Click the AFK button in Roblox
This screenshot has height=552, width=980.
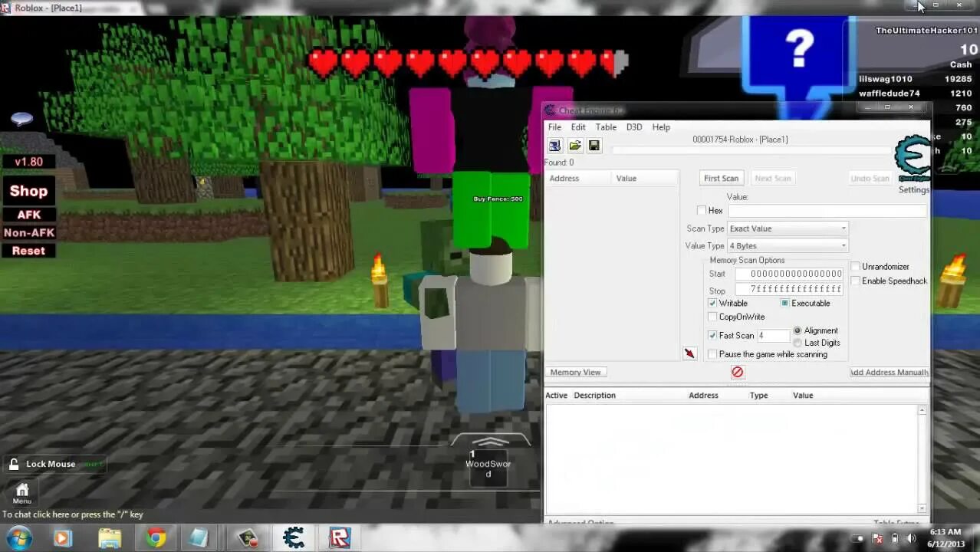(29, 215)
